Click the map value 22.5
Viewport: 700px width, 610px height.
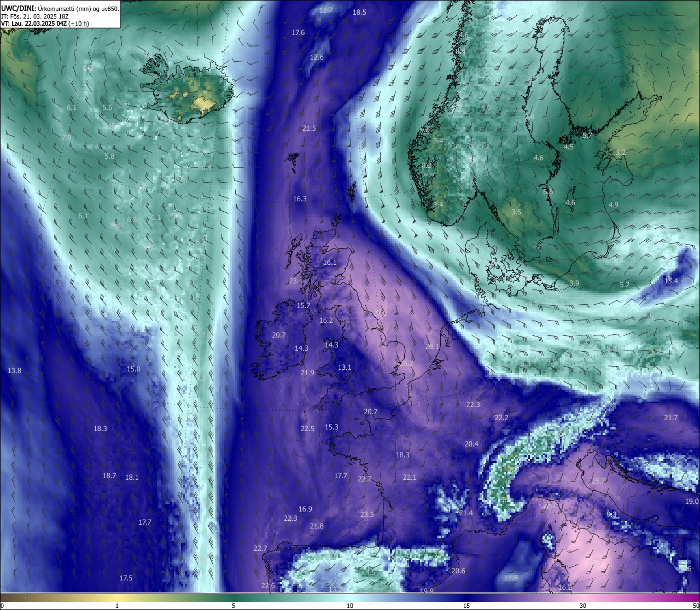click(307, 428)
